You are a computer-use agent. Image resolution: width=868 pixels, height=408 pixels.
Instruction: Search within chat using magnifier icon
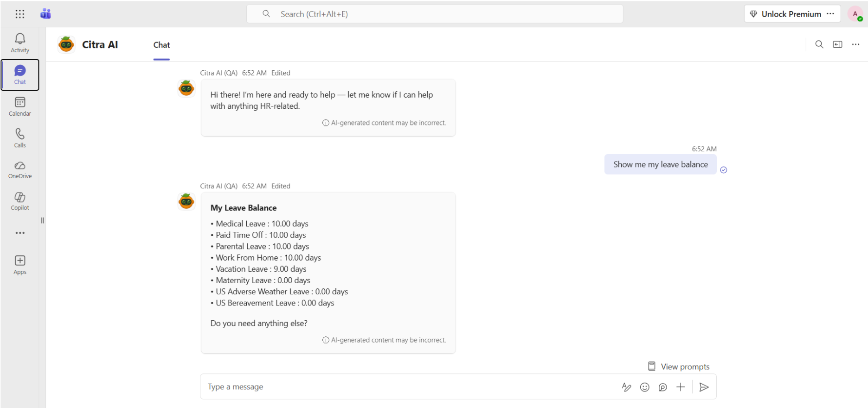[819, 44]
